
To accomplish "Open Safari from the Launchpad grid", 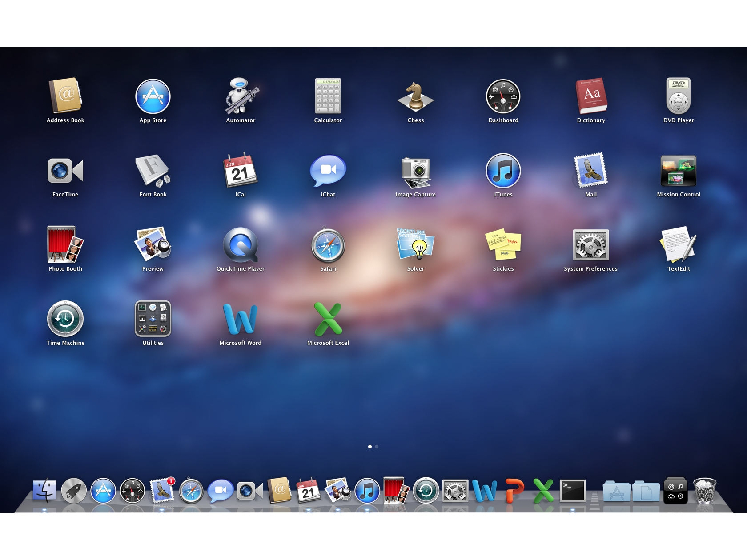I will click(x=328, y=245).
